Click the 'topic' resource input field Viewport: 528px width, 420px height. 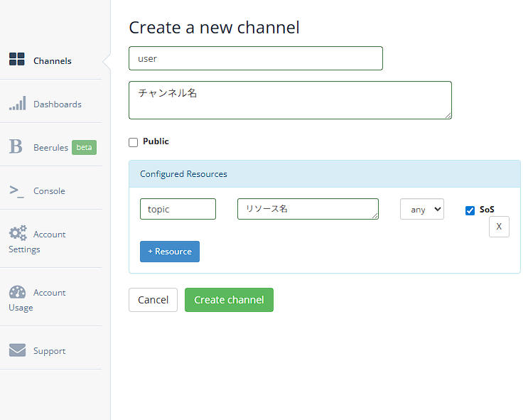[178, 209]
